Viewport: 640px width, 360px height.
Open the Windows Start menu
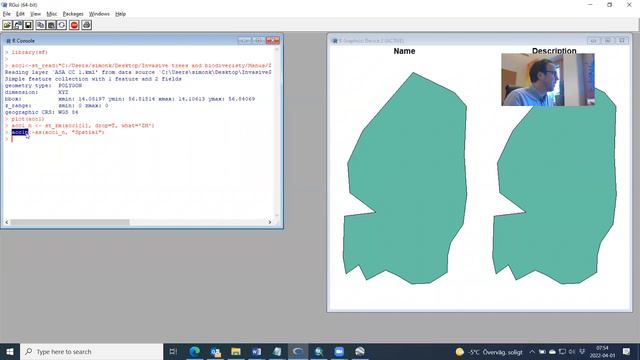click(10, 351)
